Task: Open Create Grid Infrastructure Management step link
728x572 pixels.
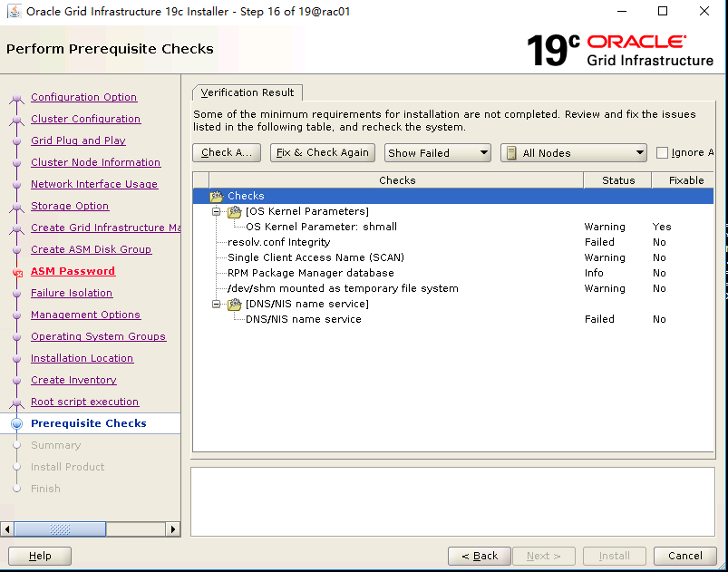Action: 106,228
